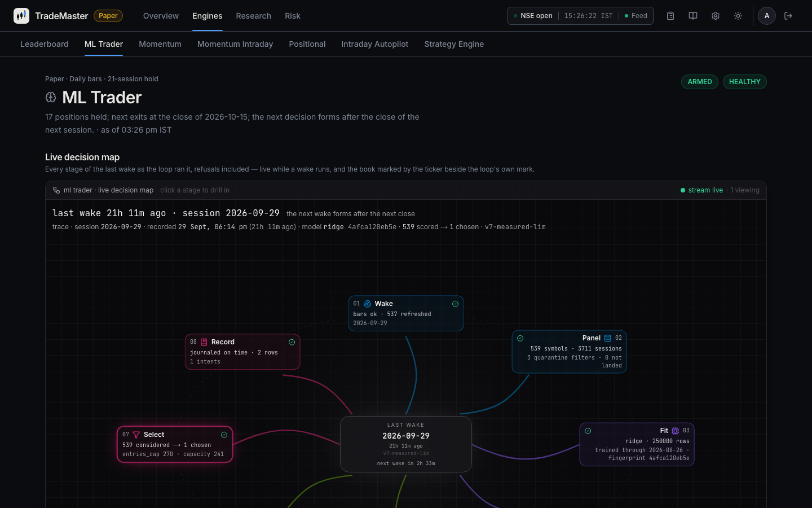Open the Positional sub-tab
Image resolution: width=812 pixels, height=508 pixels.
point(307,44)
